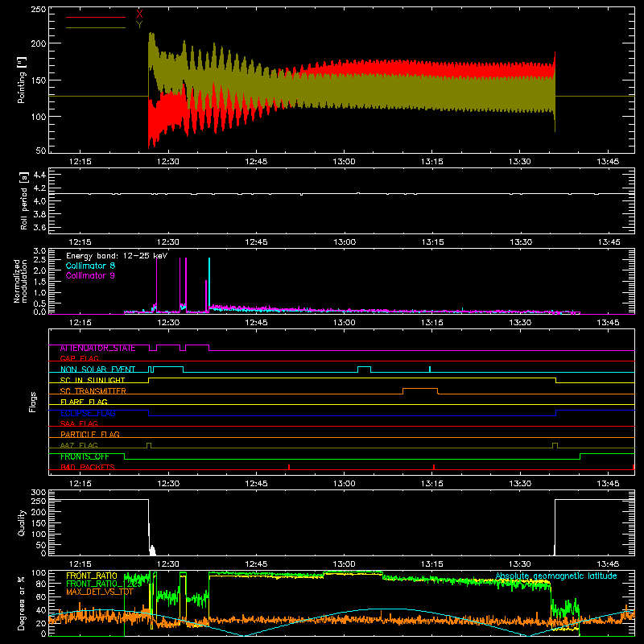Click the 200 tick on Pointing axis
Viewport: 644px width, 644px height.
click(38, 43)
